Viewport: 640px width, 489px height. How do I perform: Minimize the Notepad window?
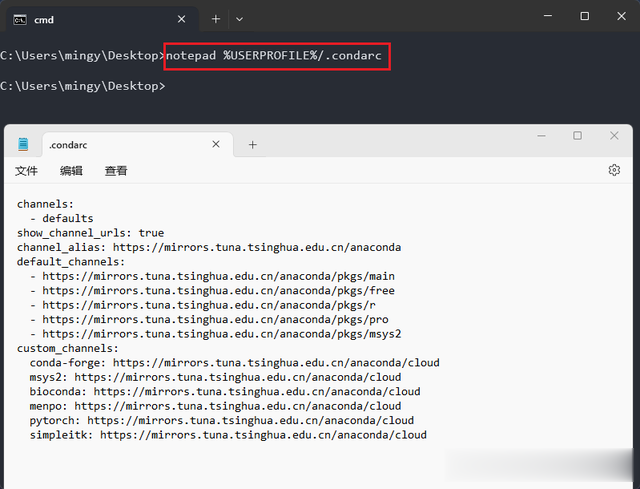tap(541, 136)
